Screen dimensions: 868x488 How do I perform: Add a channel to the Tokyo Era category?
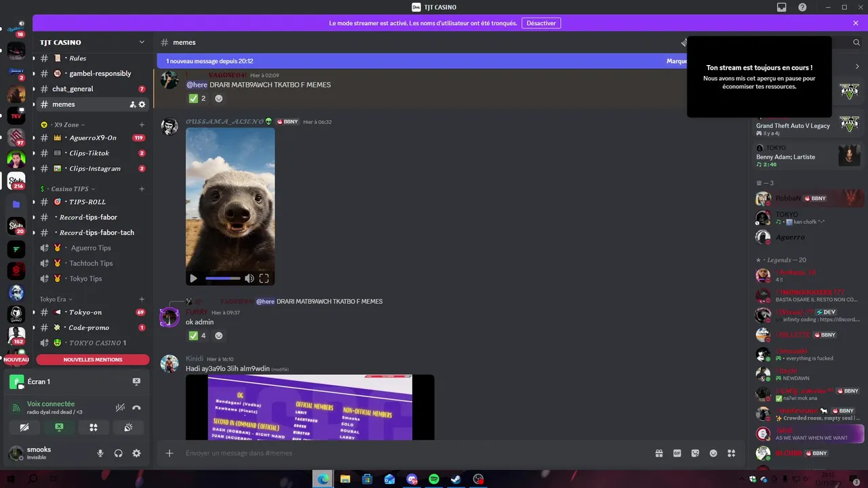pos(142,299)
